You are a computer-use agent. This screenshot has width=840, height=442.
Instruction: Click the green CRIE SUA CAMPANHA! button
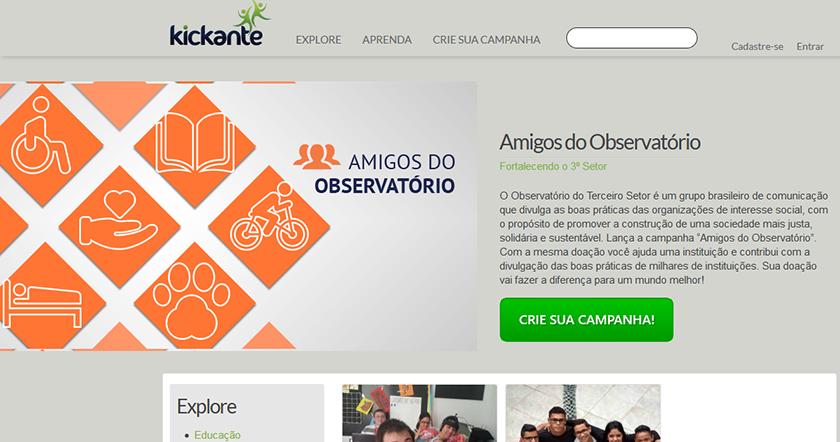[587, 320]
